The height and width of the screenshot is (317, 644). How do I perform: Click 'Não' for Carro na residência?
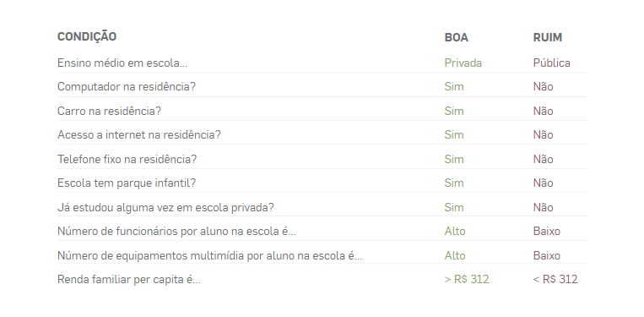[543, 111]
